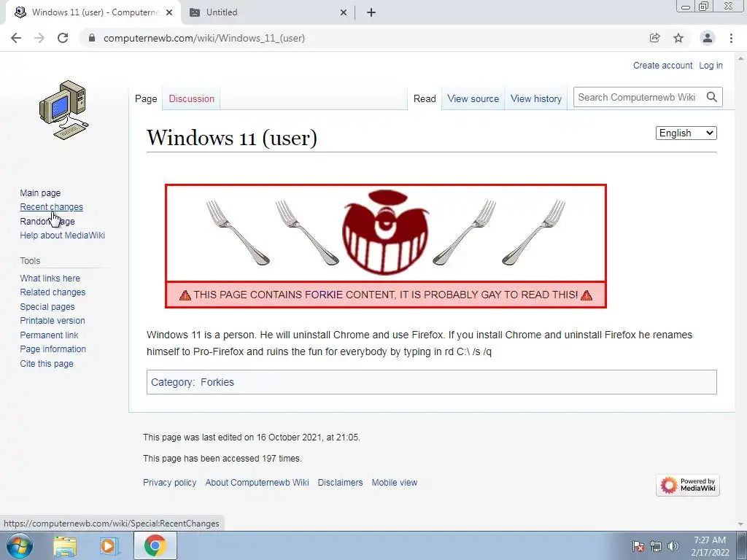Open Windows Media Player from taskbar
Screen dimensions: 747x560
108,545
